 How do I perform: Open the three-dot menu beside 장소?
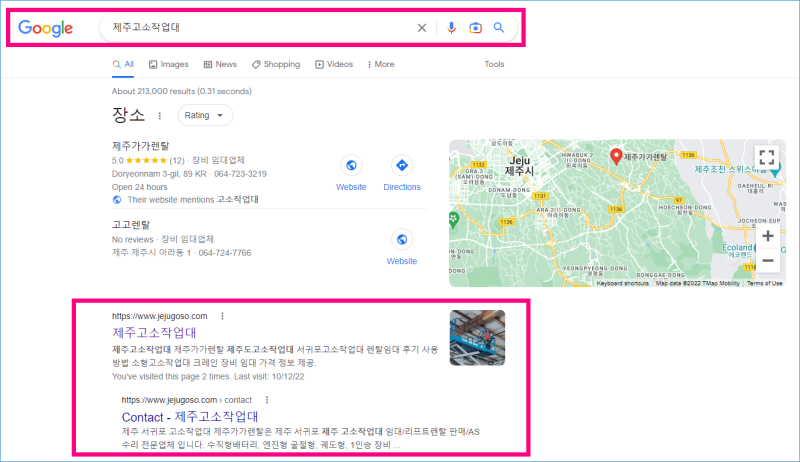pyautogui.click(x=160, y=116)
